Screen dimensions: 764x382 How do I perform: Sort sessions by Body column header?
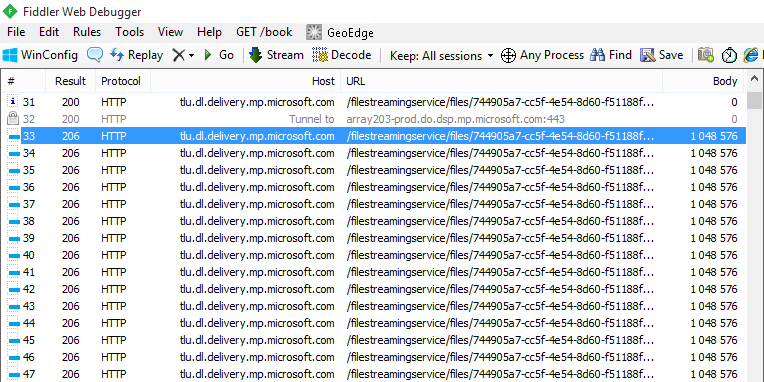pyautogui.click(x=703, y=81)
